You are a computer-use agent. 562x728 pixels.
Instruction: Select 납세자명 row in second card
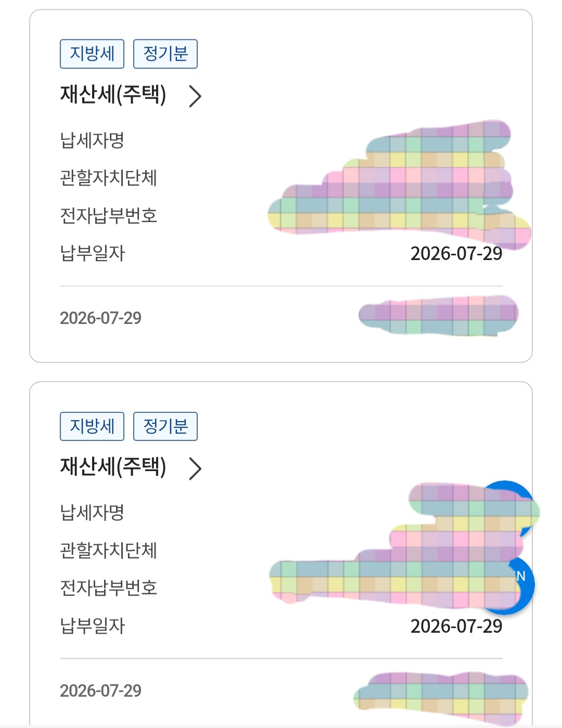(x=281, y=512)
